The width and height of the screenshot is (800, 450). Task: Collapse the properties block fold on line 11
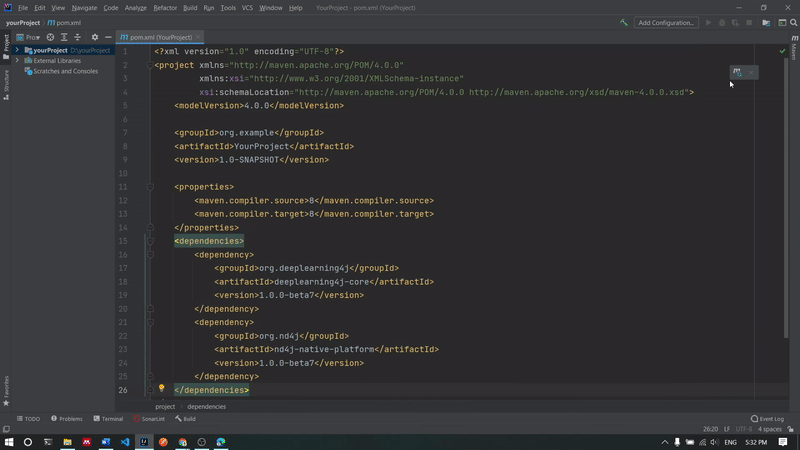click(151, 187)
